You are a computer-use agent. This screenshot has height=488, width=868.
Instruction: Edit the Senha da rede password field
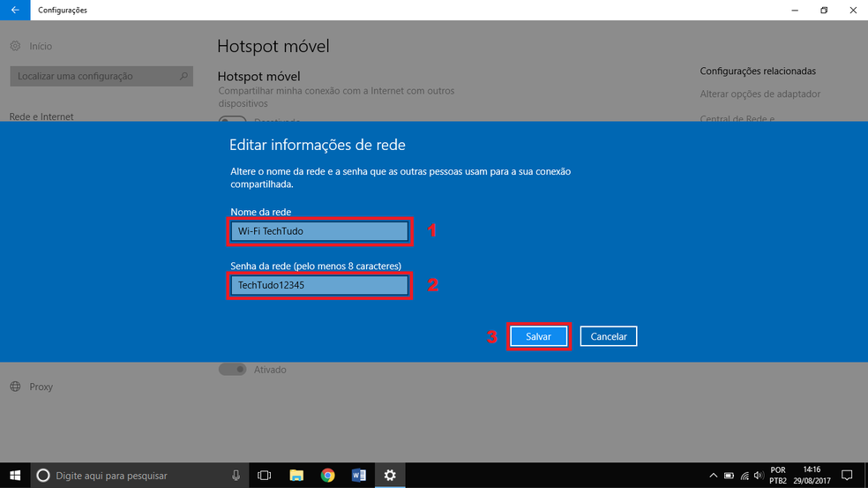319,285
